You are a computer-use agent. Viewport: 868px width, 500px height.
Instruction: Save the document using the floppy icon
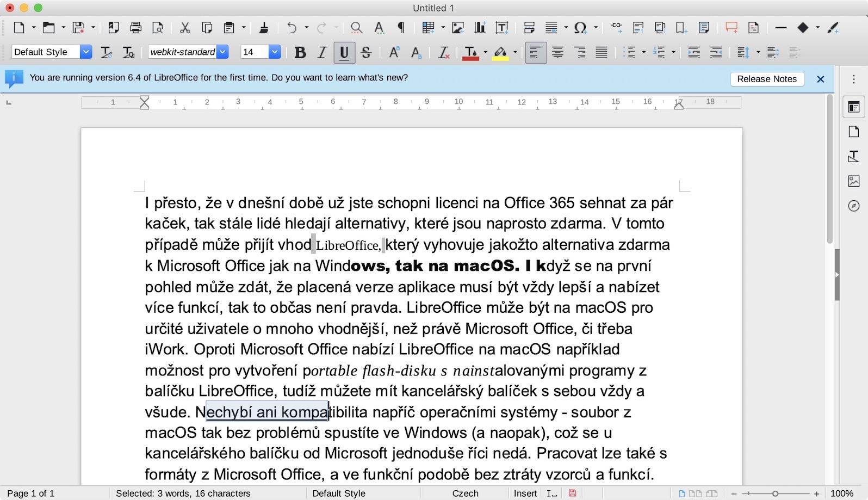coord(79,28)
